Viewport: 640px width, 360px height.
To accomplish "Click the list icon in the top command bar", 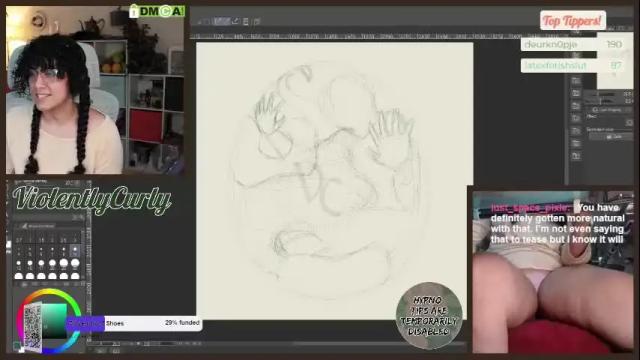I will [246, 21].
